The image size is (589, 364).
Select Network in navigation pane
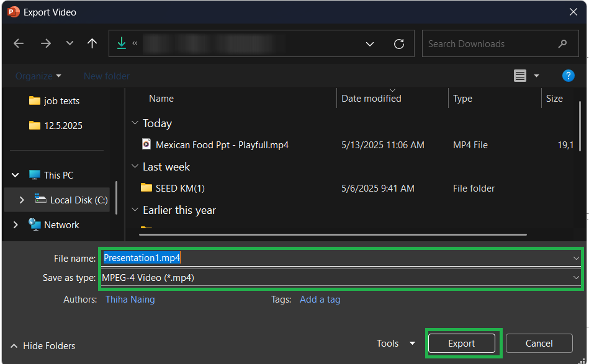click(x=54, y=224)
